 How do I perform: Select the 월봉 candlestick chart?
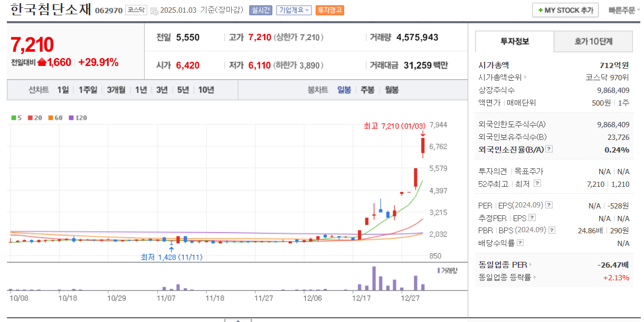(392, 90)
